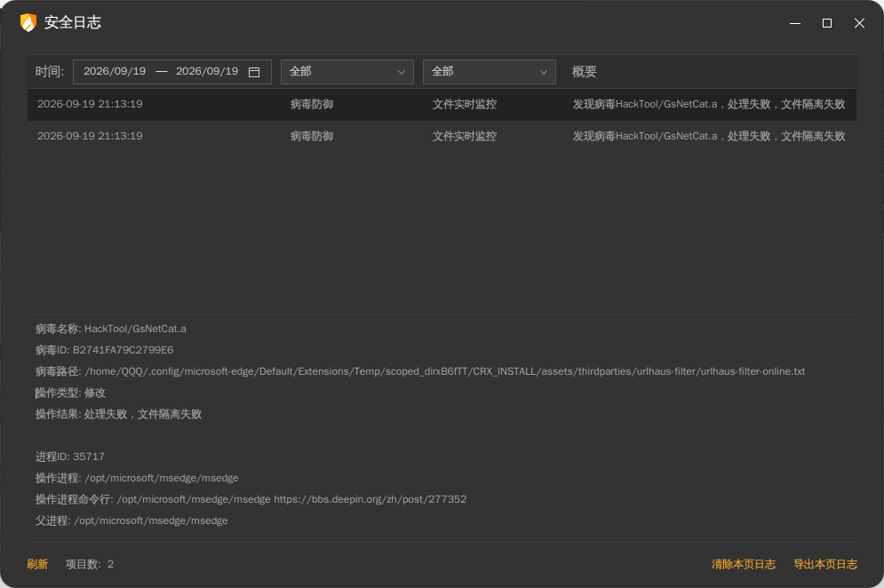Click the 项目数: 2 counter

click(x=90, y=564)
